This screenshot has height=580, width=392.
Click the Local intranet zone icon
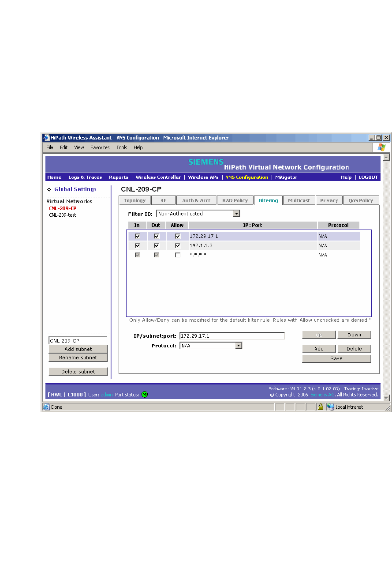[331, 407]
